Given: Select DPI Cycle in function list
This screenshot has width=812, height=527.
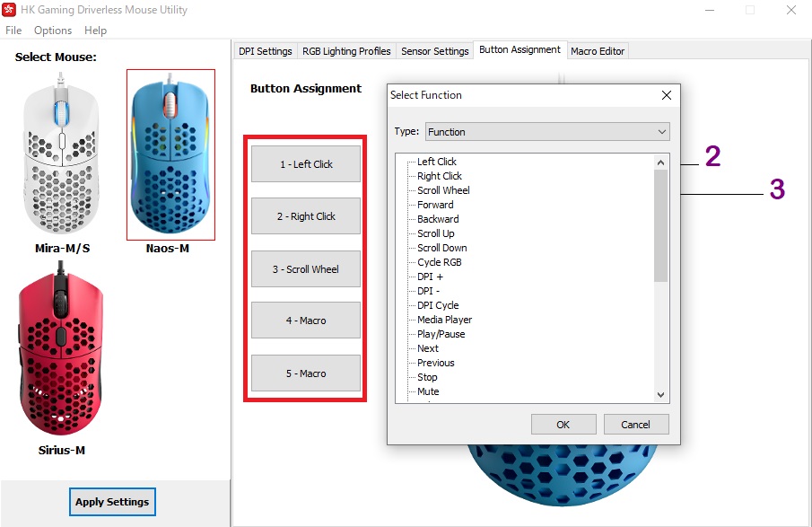Looking at the screenshot, I should pos(438,305).
